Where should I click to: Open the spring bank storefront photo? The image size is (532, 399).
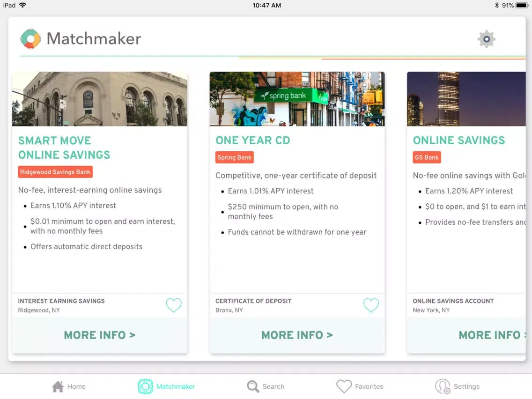click(297, 99)
